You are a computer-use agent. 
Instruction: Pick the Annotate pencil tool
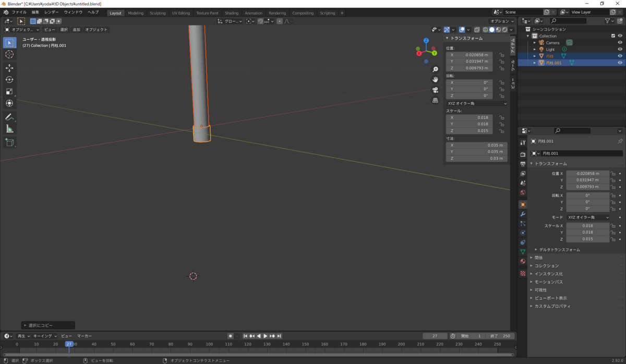pyautogui.click(x=9, y=117)
